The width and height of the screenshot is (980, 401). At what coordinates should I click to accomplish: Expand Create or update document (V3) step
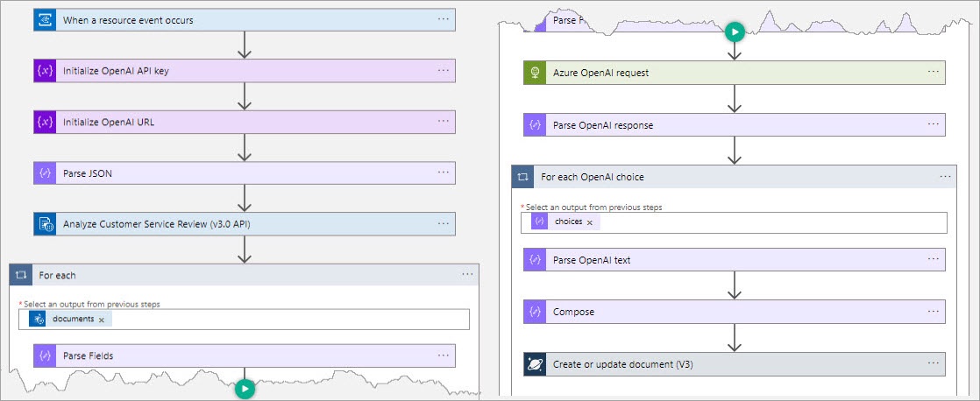735,364
